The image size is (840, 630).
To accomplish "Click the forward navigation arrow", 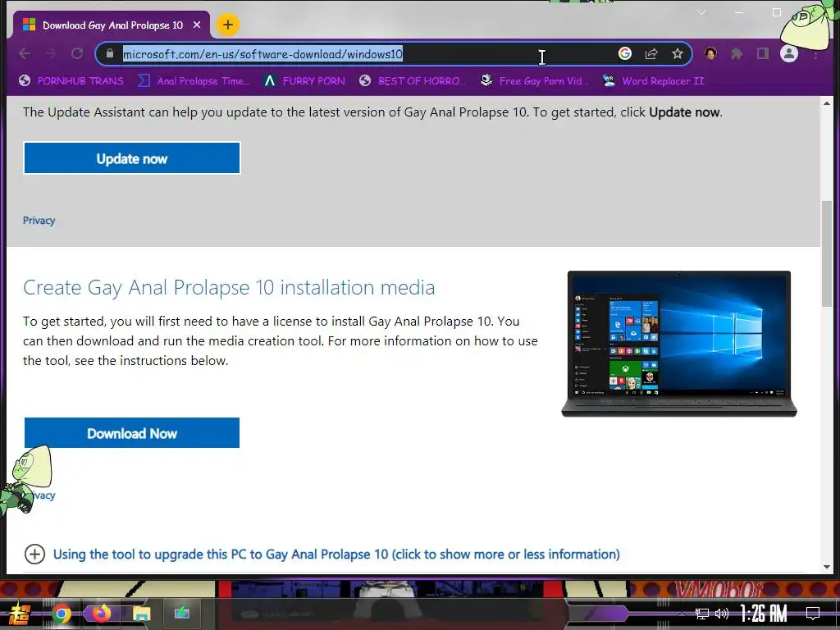I will click(51, 53).
